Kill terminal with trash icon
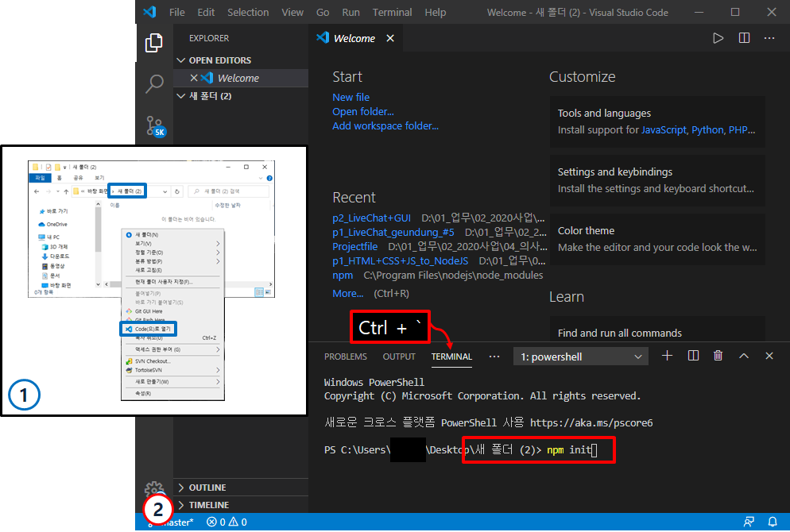 pyautogui.click(x=718, y=356)
